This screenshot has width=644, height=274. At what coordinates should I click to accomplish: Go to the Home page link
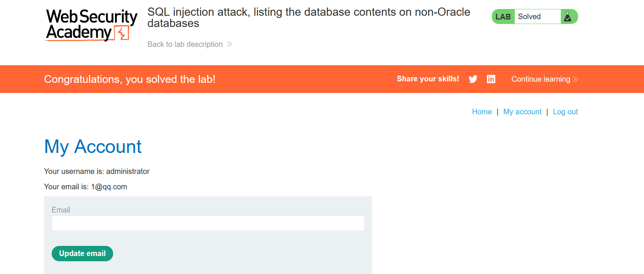482,112
